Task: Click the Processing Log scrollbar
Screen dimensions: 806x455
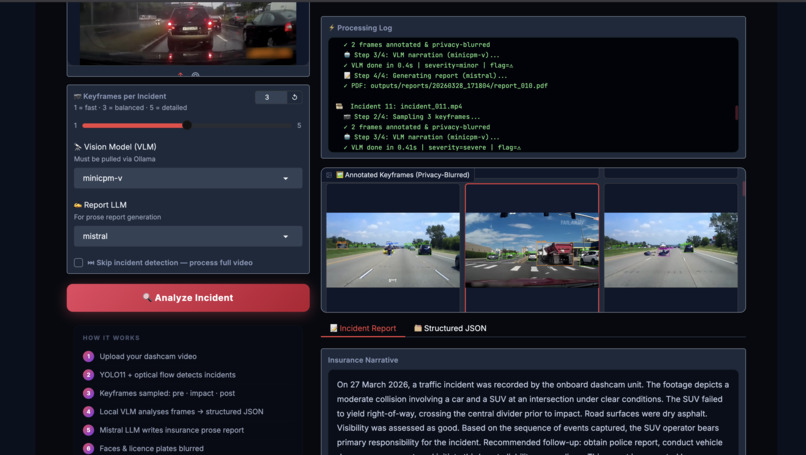Action: tap(736, 113)
